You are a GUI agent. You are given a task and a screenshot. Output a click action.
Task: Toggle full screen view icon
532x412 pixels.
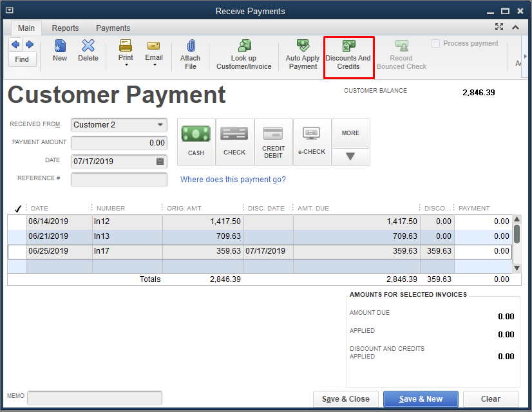pyautogui.click(x=499, y=27)
